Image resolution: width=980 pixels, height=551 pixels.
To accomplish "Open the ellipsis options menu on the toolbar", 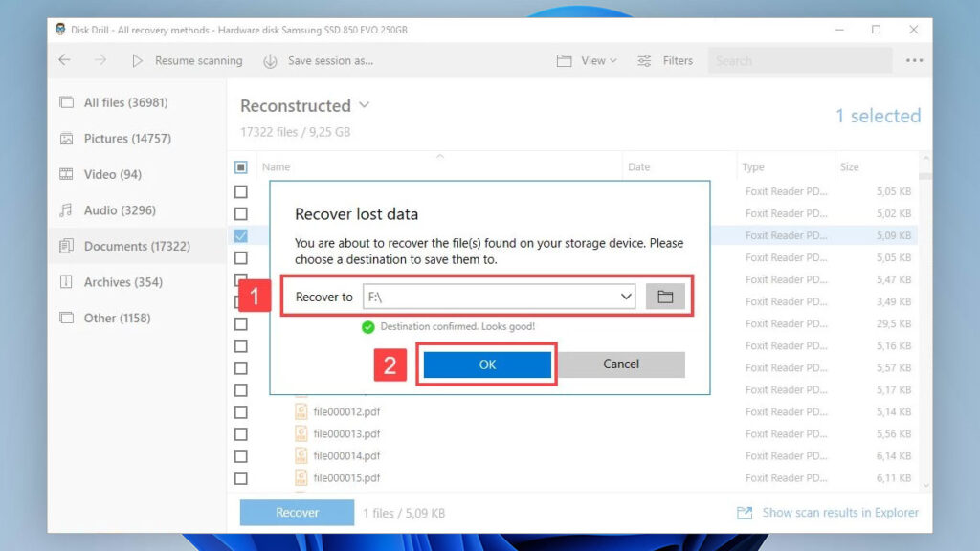I will tap(914, 60).
